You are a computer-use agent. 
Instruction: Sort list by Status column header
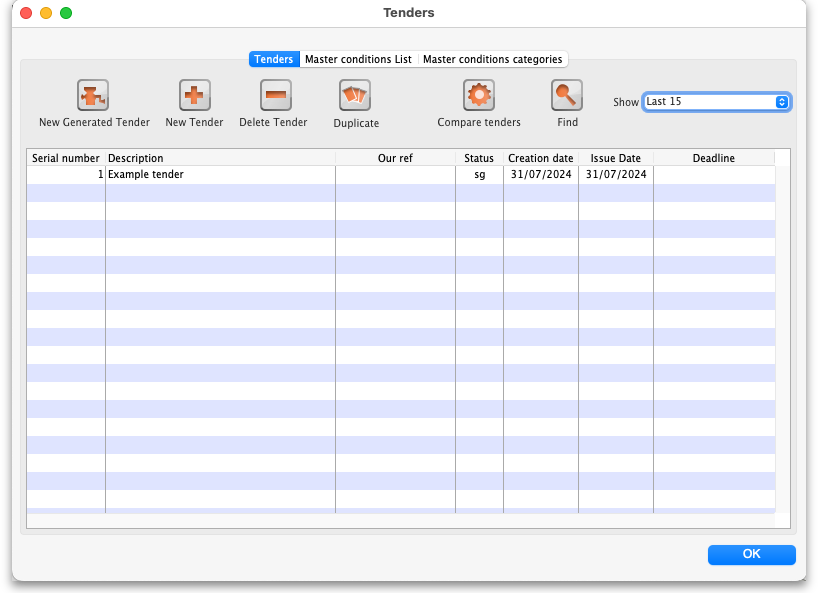(479, 158)
